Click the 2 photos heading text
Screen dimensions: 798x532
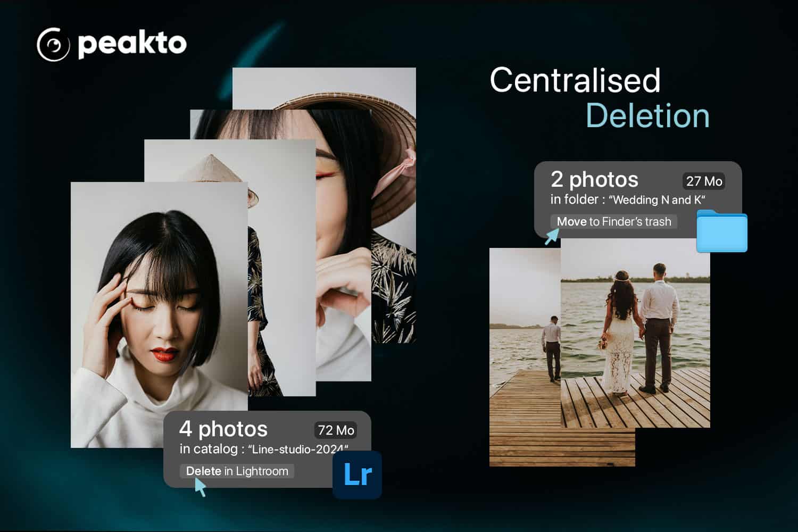(x=594, y=179)
